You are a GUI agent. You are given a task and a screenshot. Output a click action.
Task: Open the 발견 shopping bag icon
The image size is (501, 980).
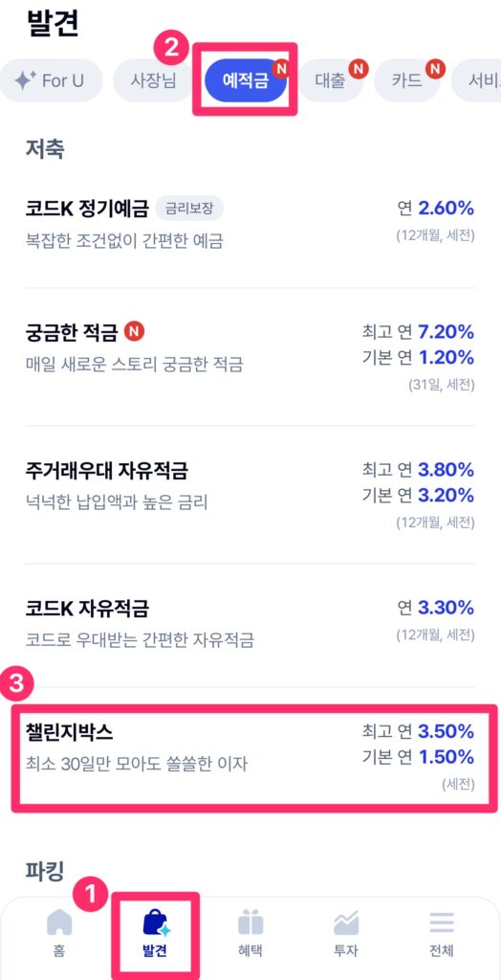[x=156, y=923]
